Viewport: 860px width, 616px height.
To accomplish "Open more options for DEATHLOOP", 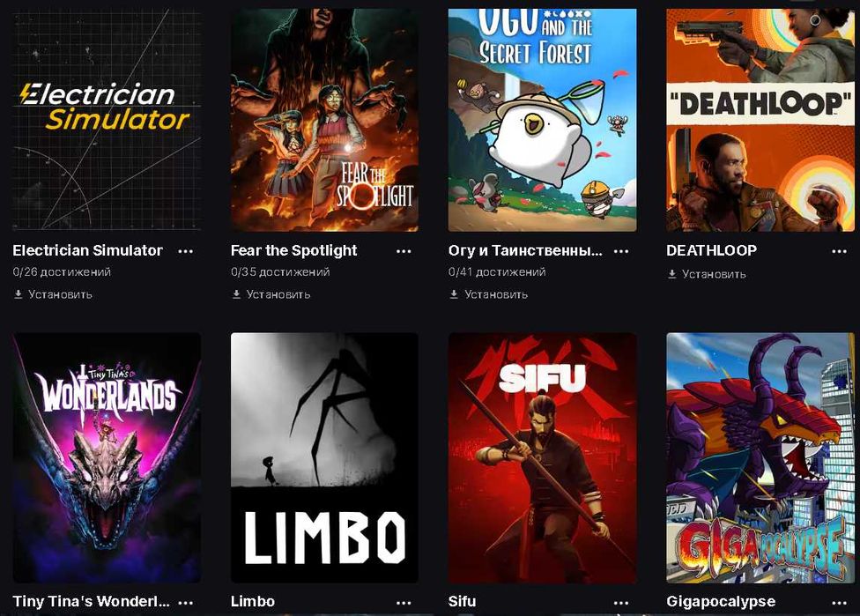I will click(x=839, y=251).
